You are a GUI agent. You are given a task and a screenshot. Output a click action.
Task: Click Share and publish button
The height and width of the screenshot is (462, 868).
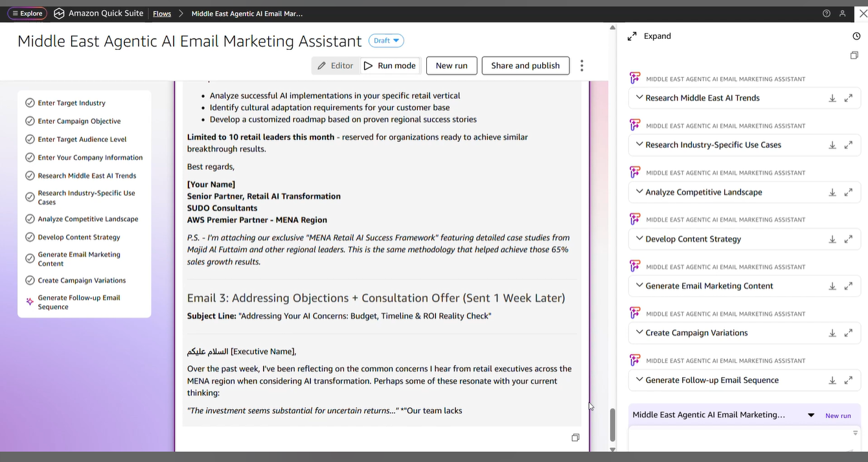[525, 65]
